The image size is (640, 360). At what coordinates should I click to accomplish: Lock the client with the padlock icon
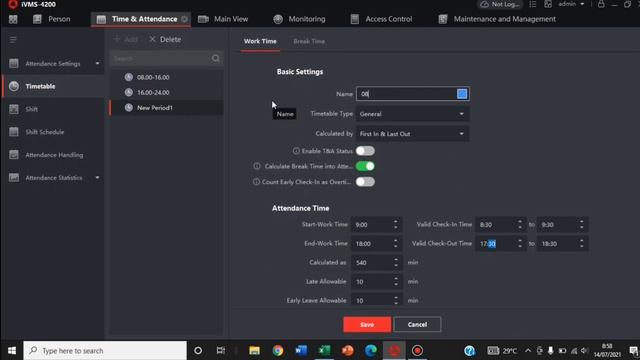[601, 4]
